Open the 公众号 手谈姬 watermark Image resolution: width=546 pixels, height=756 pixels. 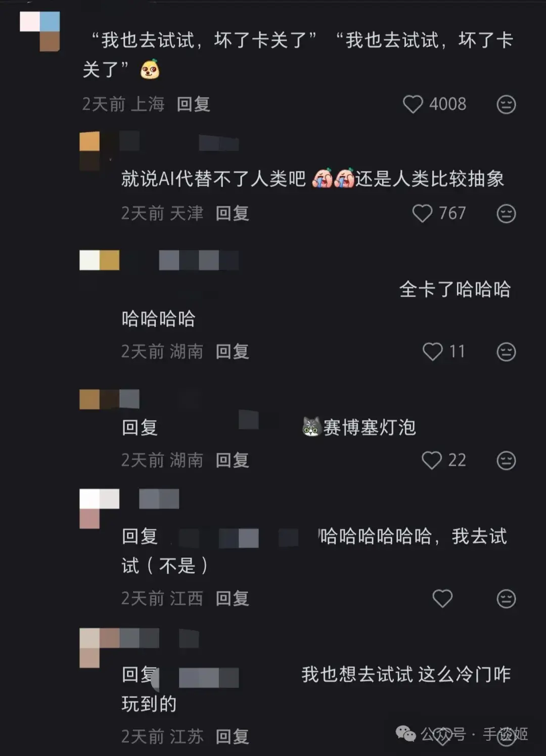click(462, 734)
